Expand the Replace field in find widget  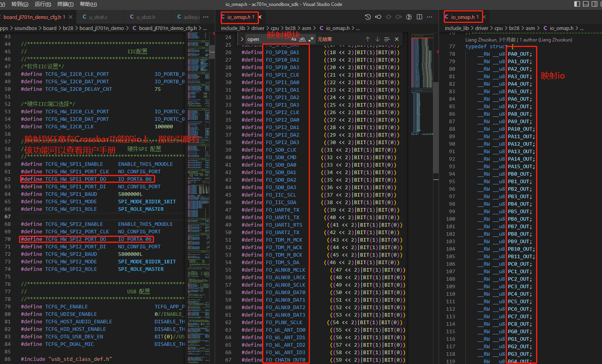242,39
